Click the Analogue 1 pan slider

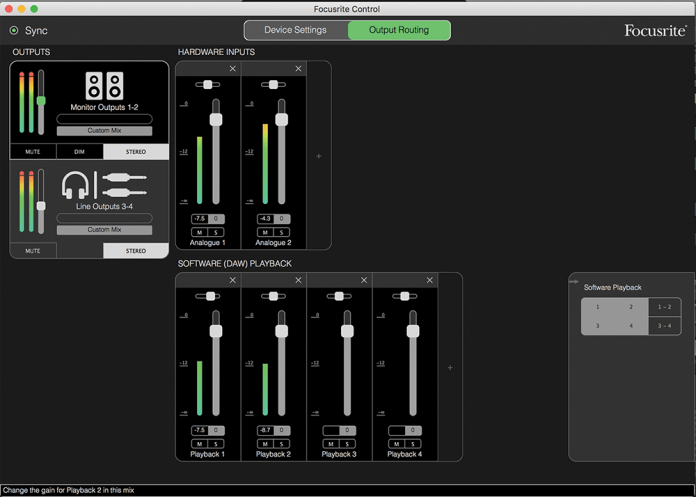coord(208,85)
